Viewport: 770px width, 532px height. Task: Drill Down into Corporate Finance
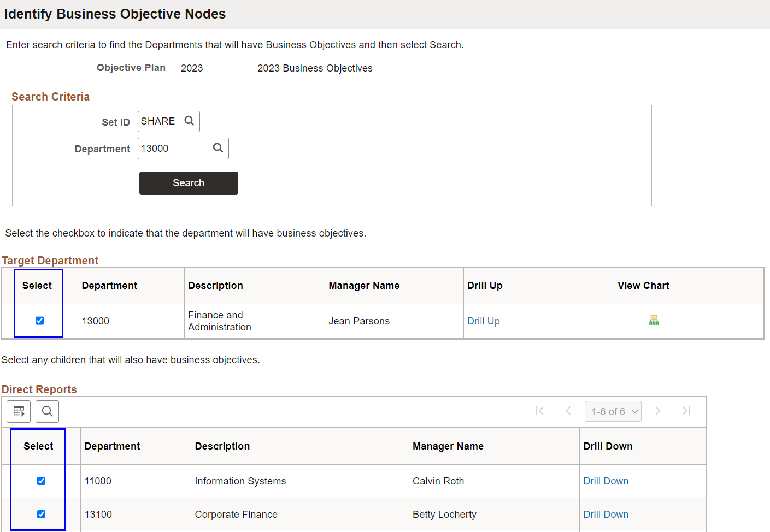(x=606, y=514)
